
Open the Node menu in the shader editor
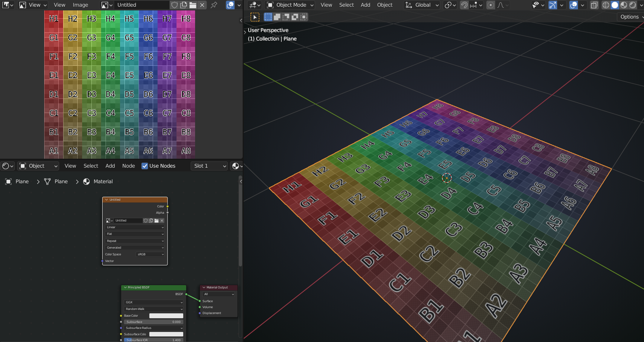pyautogui.click(x=129, y=166)
